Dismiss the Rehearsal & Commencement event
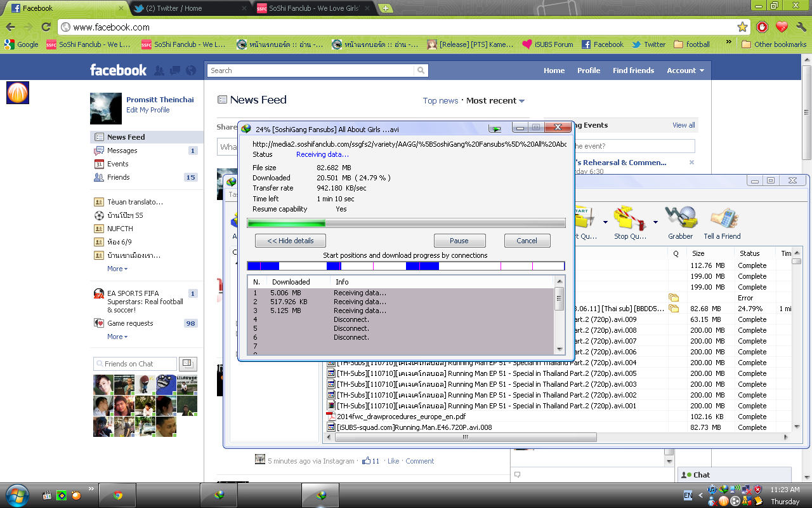Viewport: 812px width, 508px height. 691,163
